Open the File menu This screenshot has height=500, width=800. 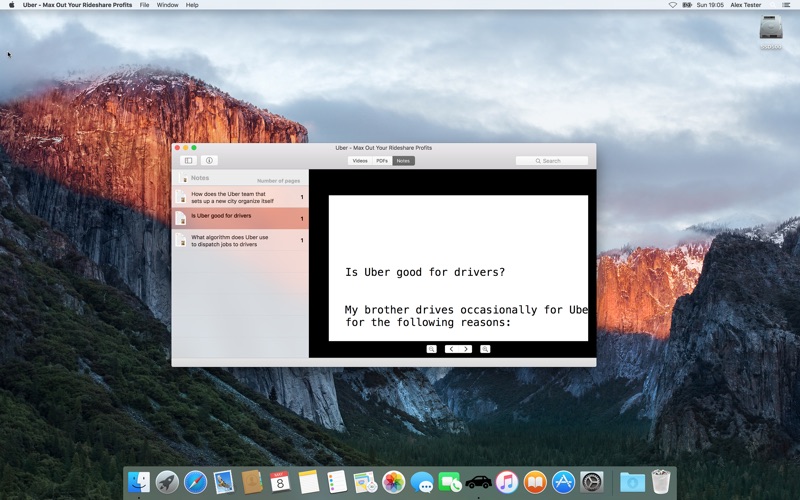pyautogui.click(x=145, y=5)
